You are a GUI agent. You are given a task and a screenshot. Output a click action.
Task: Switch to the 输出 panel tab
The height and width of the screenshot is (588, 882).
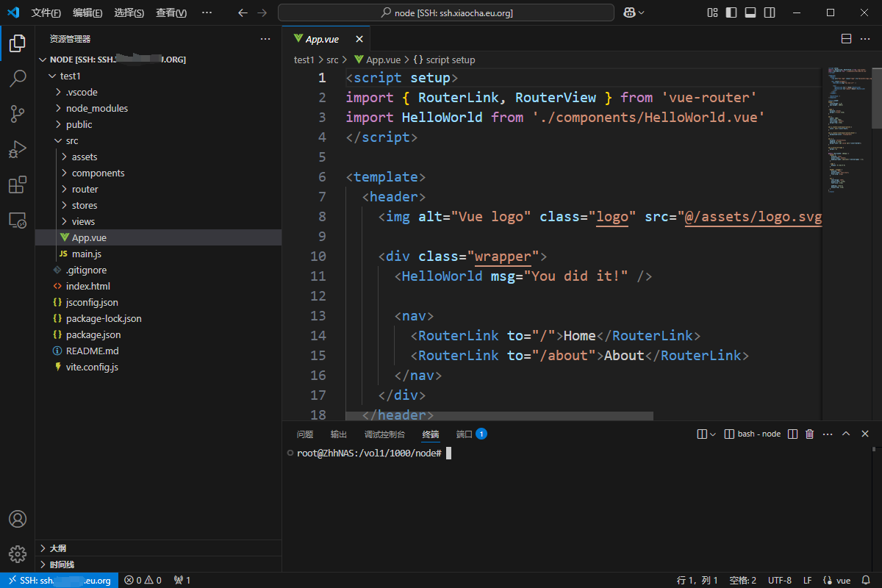[339, 434]
